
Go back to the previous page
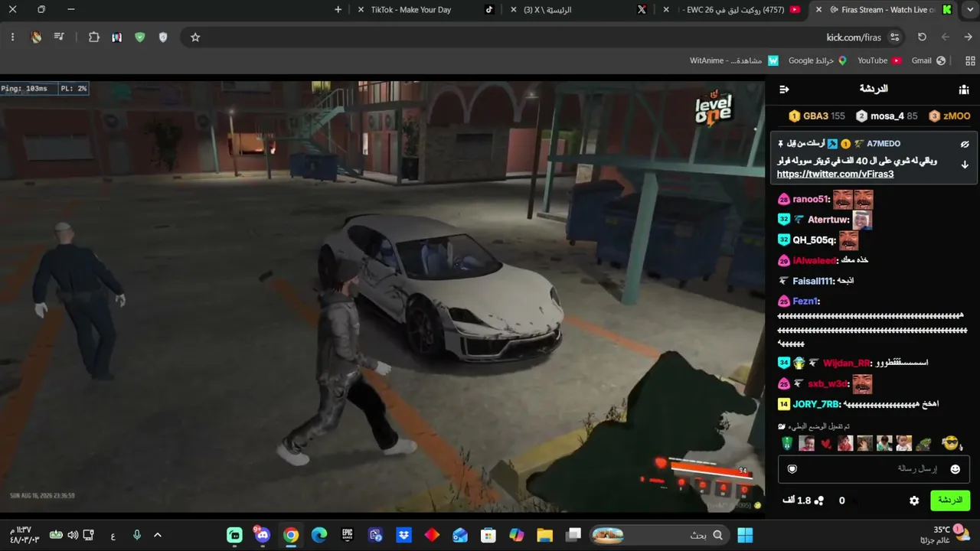point(968,37)
